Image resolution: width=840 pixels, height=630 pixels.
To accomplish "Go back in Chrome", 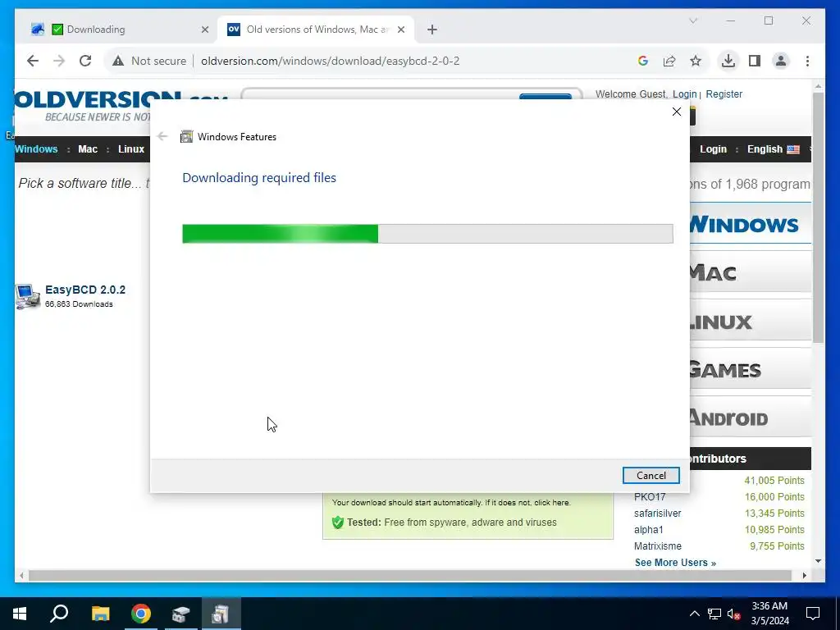I will (33, 61).
